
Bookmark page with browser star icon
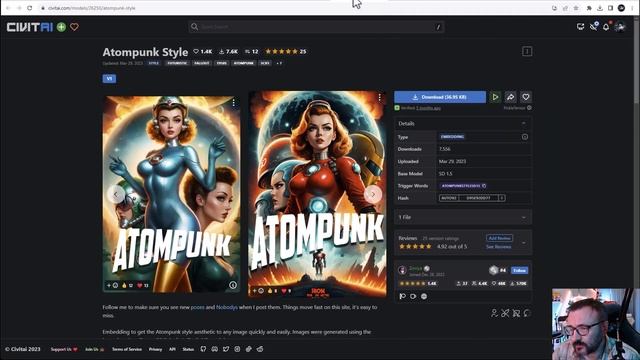tap(576, 8)
